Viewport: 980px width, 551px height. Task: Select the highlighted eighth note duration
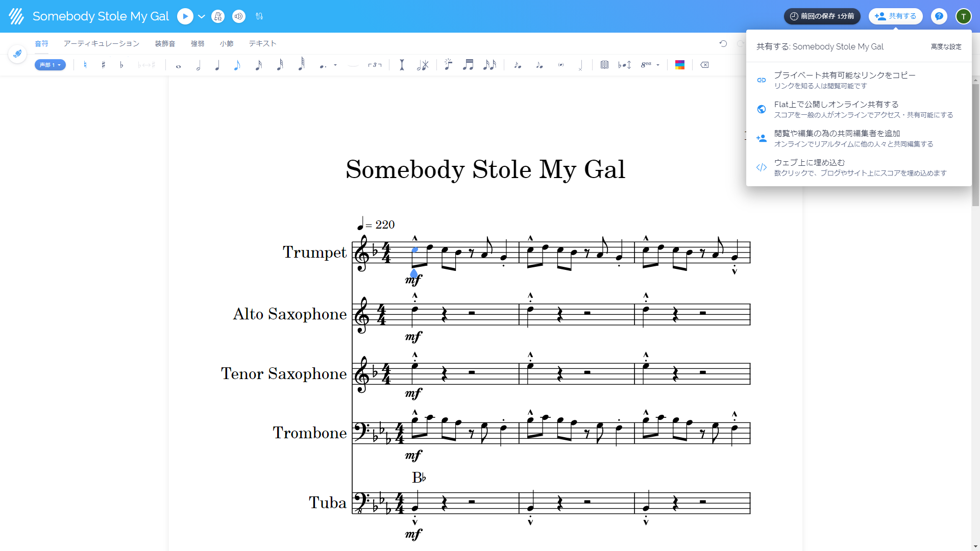(237, 65)
